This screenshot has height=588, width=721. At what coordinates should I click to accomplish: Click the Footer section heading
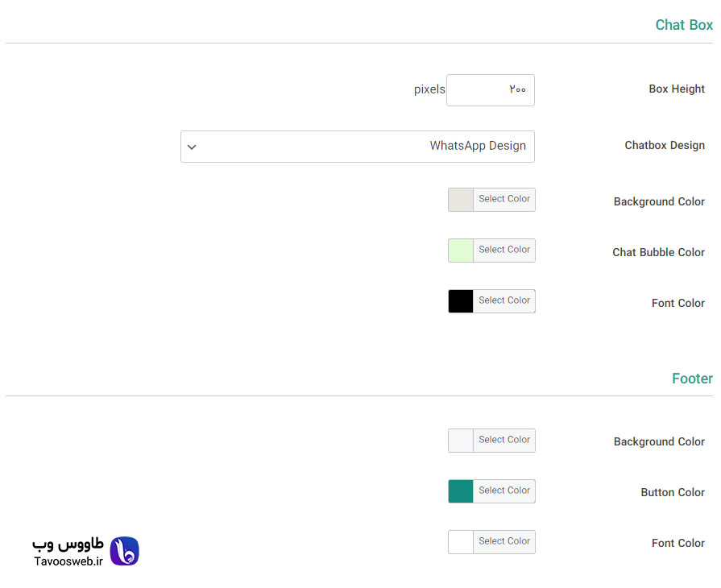[x=692, y=379]
